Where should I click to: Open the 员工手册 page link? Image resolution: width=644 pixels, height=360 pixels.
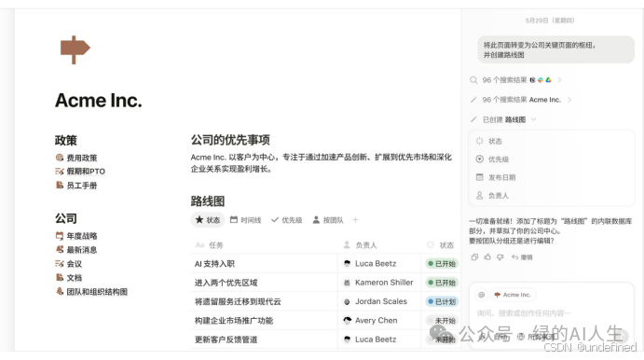click(76, 186)
